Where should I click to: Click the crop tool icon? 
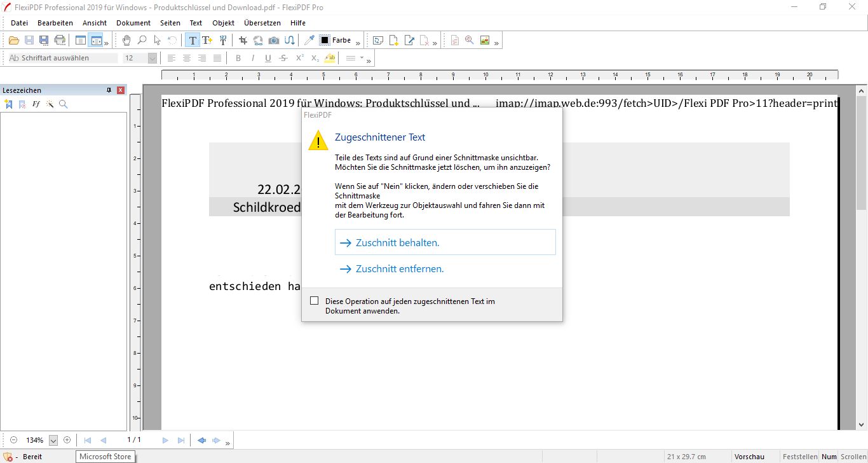[x=243, y=40]
